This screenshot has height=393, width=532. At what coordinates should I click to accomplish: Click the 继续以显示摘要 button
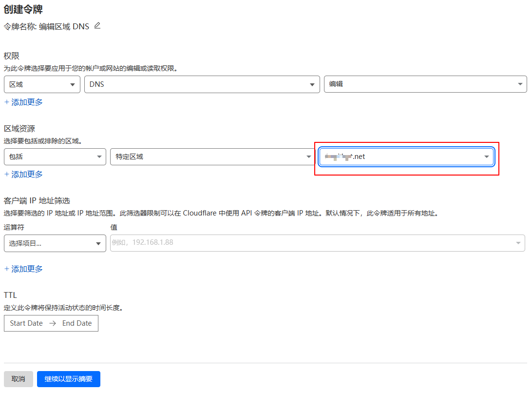click(x=69, y=379)
